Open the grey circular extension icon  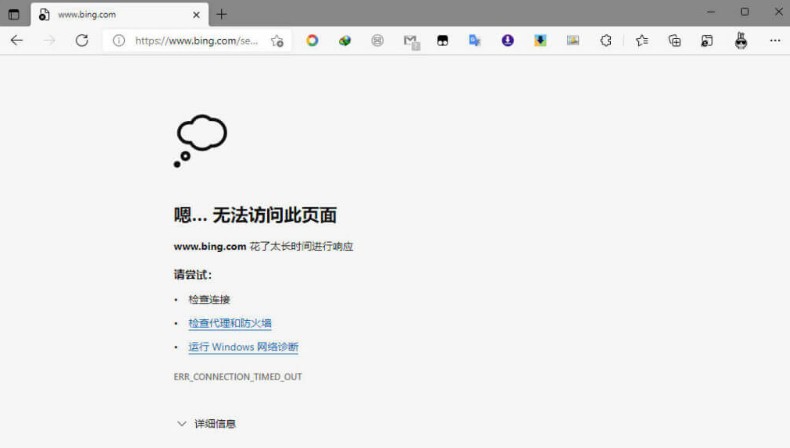(377, 40)
